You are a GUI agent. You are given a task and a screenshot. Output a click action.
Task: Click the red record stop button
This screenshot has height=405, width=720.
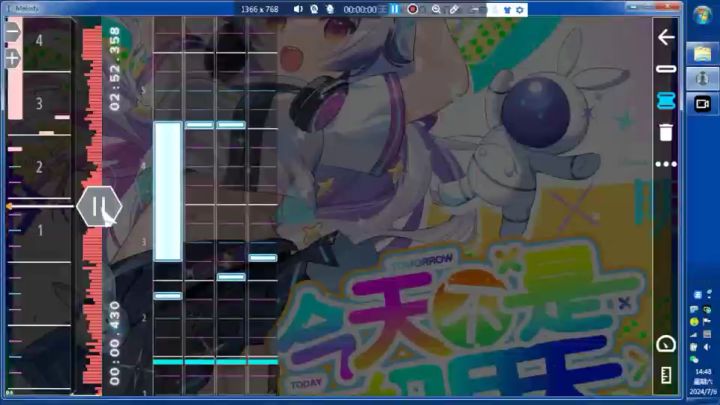point(412,9)
